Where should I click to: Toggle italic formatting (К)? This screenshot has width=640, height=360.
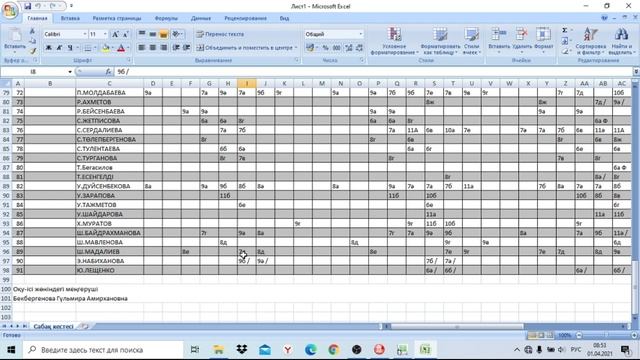[59, 48]
